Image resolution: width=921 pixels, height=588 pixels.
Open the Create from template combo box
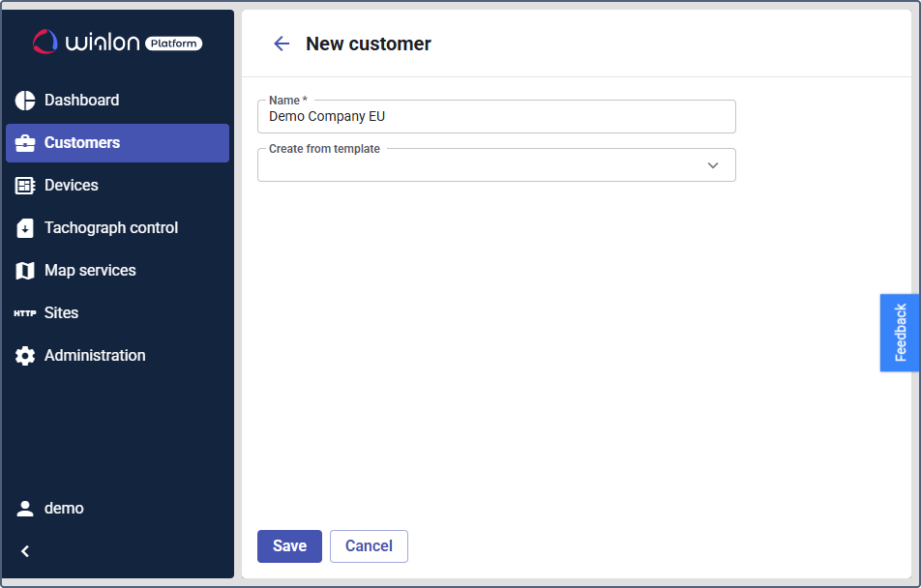click(484, 165)
